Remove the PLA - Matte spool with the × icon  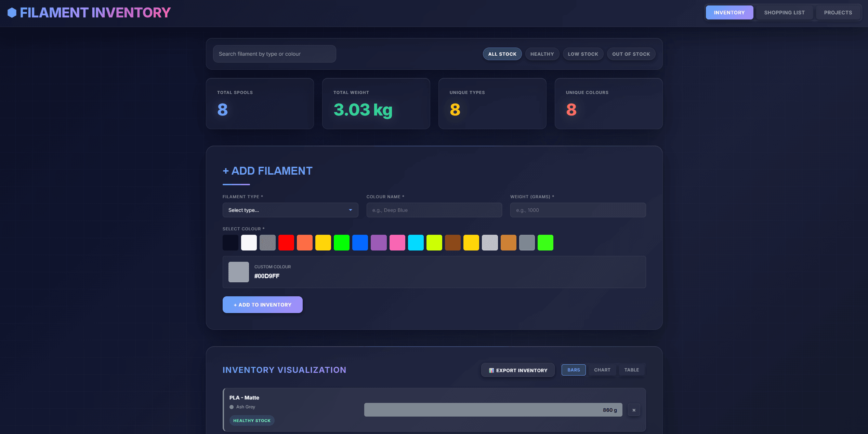point(634,410)
